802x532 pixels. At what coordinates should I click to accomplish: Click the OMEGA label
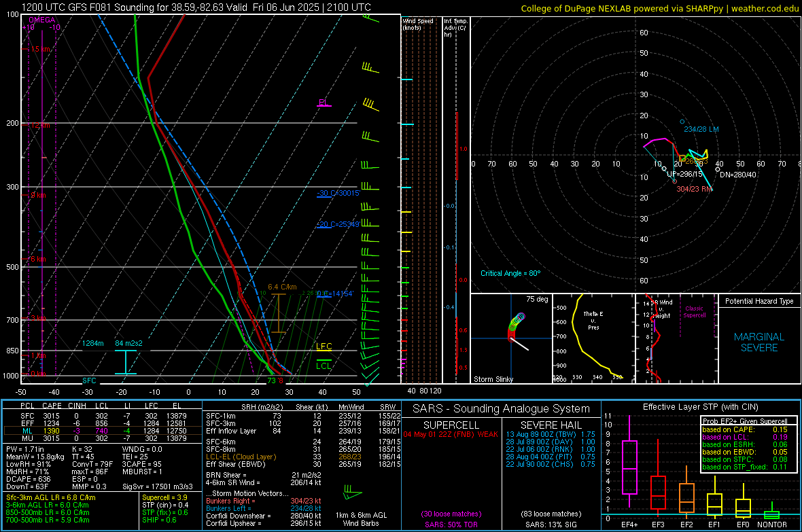point(42,20)
